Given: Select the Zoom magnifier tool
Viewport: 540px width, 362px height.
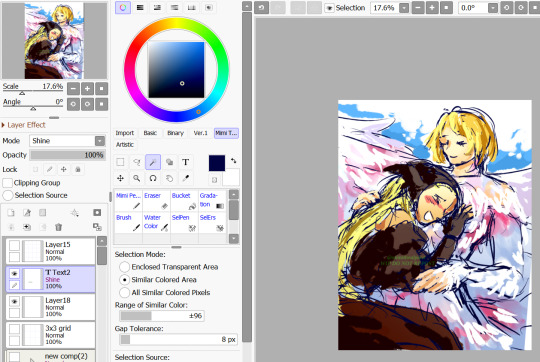Looking at the screenshot, I should click(137, 178).
